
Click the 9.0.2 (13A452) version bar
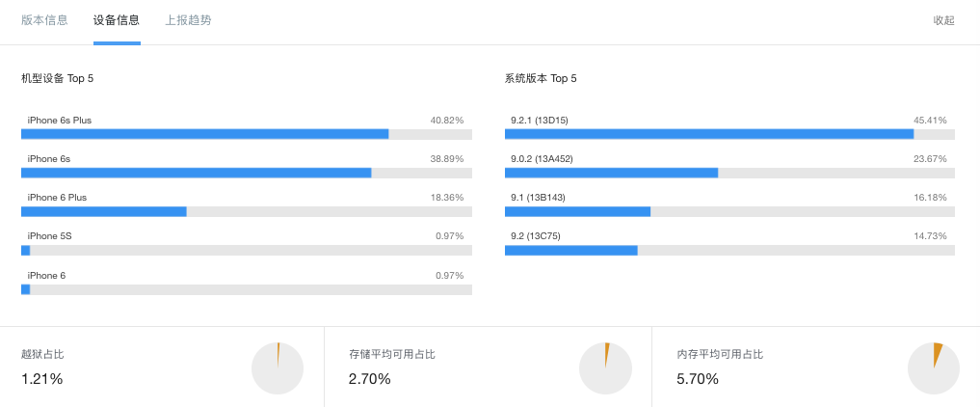tap(729, 173)
